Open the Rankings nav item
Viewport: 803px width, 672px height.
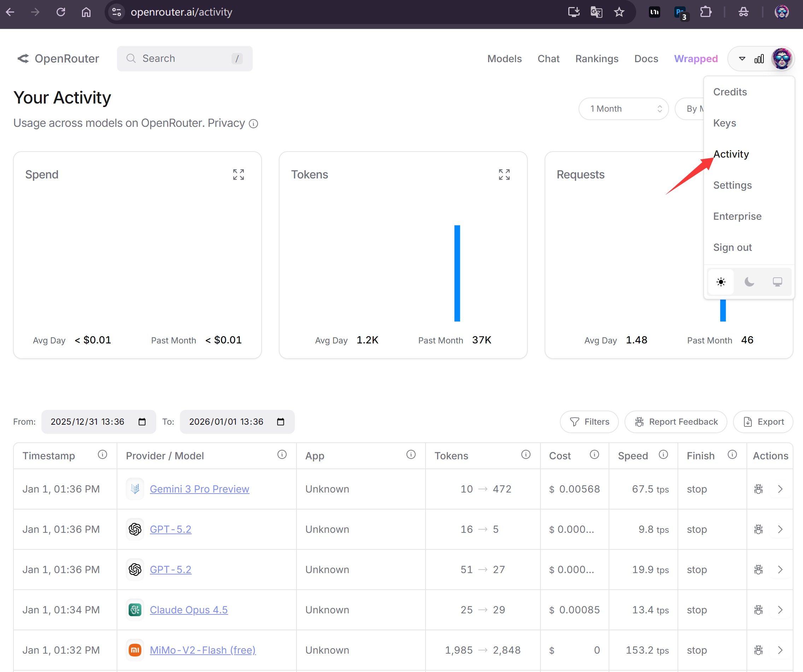tap(597, 59)
